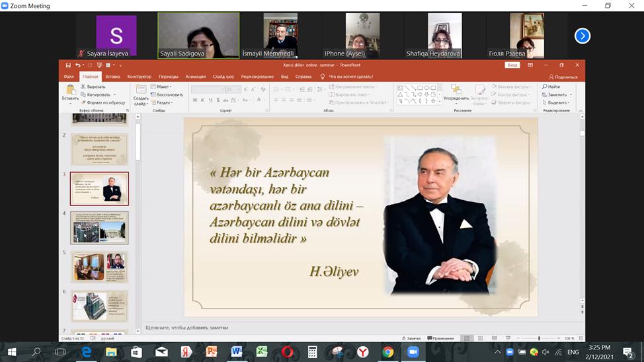Show next Zoom participants with blue arrow
The image size is (644, 362).
pos(583,36)
